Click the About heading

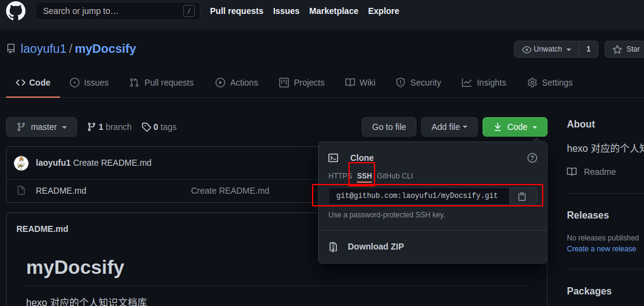point(581,124)
